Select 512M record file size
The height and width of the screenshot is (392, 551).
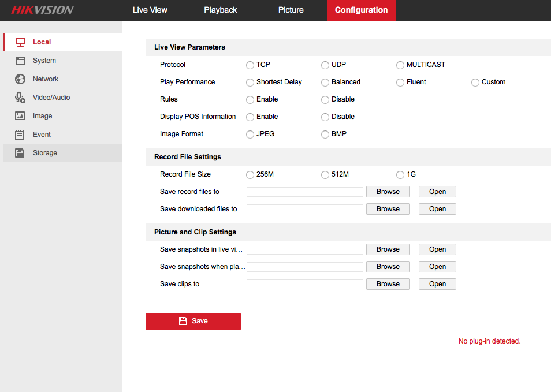pos(325,175)
